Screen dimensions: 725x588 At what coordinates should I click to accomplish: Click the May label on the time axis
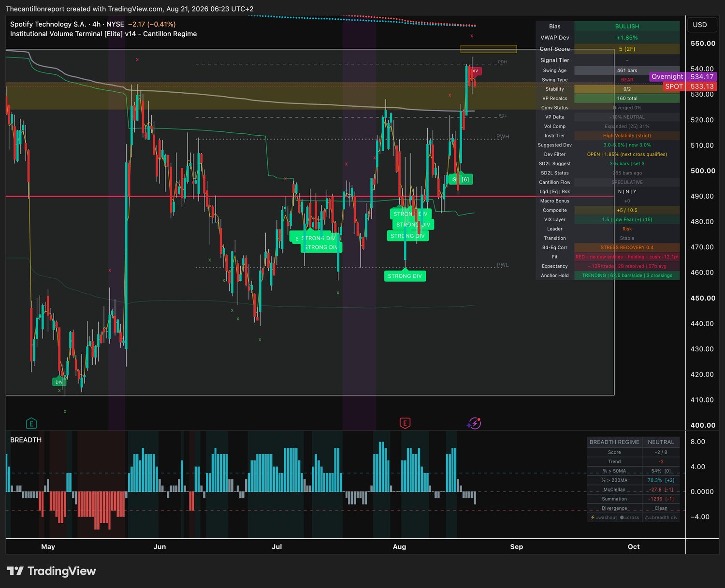click(48, 547)
